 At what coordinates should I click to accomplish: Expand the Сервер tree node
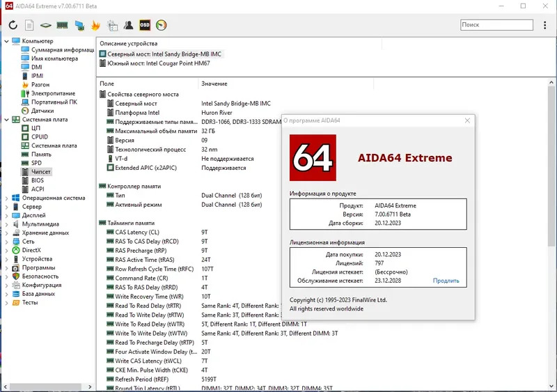[x=6, y=207]
